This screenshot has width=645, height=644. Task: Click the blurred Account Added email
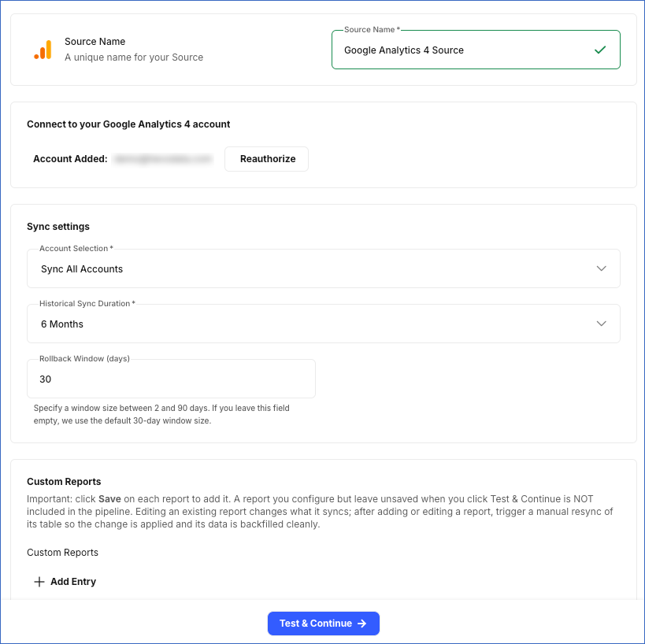(x=163, y=159)
